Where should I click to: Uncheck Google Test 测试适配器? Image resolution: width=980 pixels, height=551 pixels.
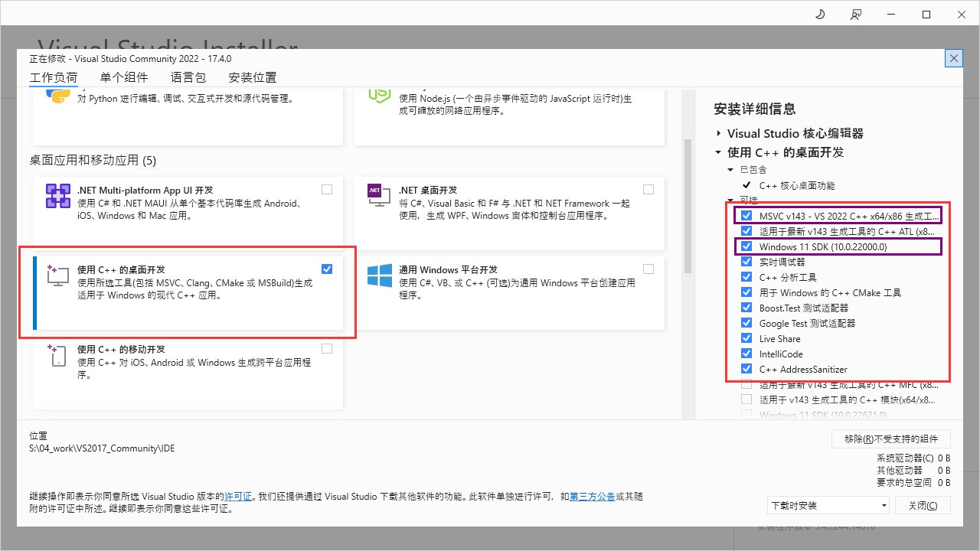pos(746,323)
